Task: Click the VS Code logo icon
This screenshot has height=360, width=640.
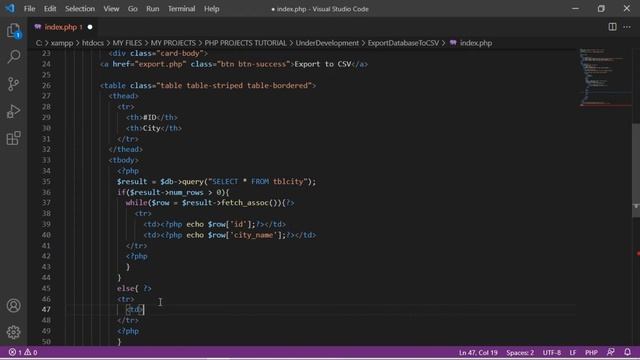Action: 10,8
